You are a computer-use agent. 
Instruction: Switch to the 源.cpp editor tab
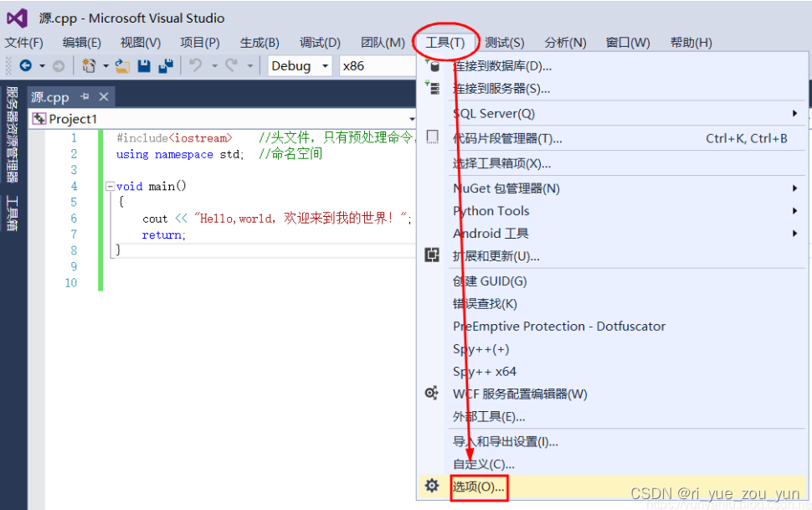(x=49, y=97)
